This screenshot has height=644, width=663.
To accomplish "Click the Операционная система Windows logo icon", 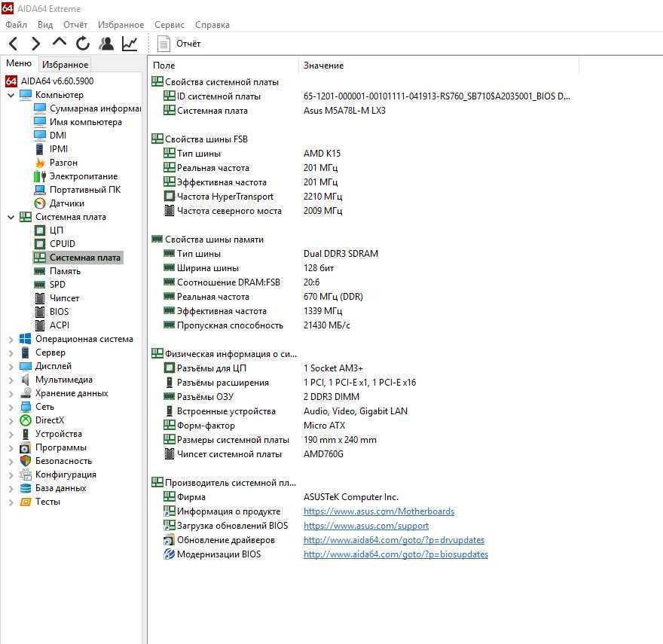I will click(26, 339).
